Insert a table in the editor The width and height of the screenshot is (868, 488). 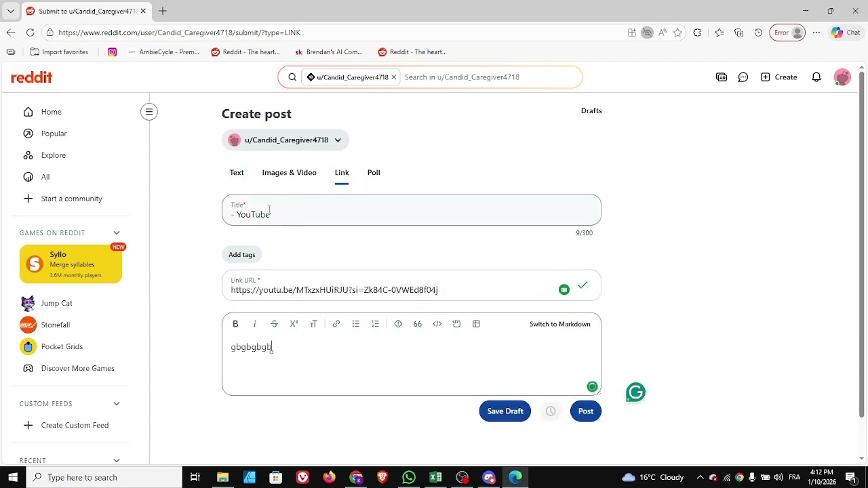476,324
